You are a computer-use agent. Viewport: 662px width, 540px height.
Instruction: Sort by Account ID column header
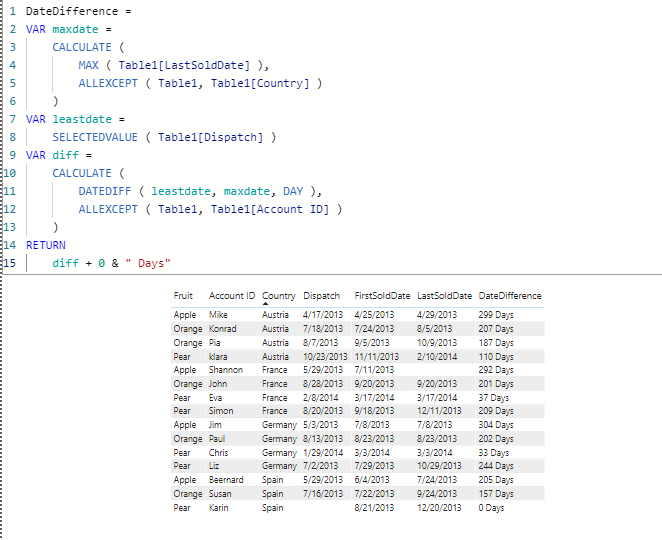point(232,296)
